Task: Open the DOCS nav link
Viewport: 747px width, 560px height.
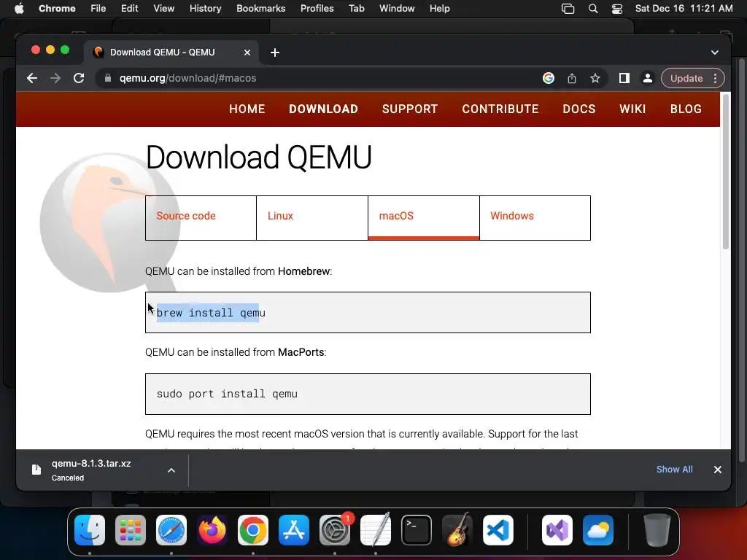Action: pyautogui.click(x=578, y=109)
